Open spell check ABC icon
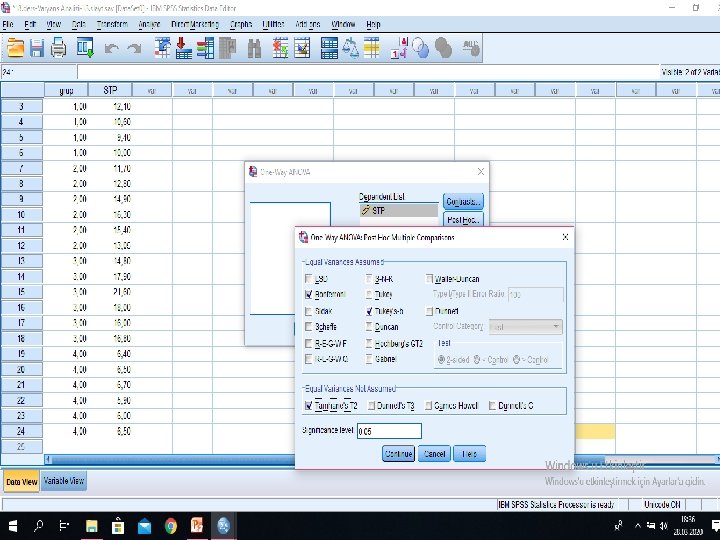The height and width of the screenshot is (540, 720). coord(471,48)
